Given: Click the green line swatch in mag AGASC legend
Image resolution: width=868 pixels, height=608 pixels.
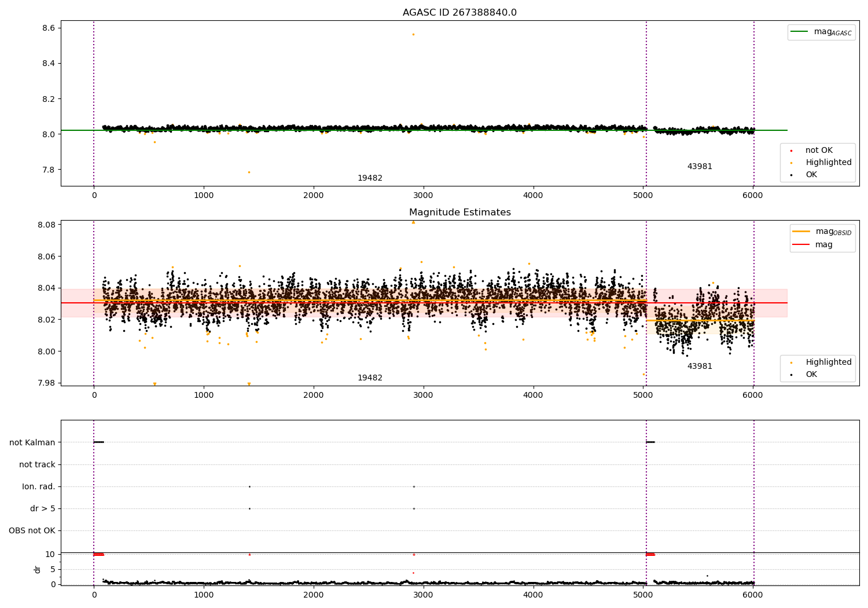Looking at the screenshot, I should pyautogui.click(x=800, y=32).
